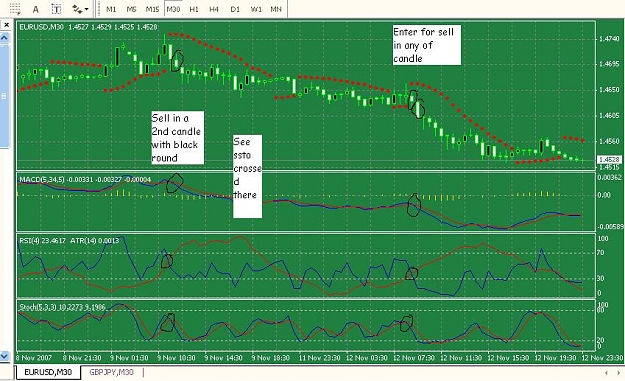Click the current price label 1.4528

click(610, 159)
